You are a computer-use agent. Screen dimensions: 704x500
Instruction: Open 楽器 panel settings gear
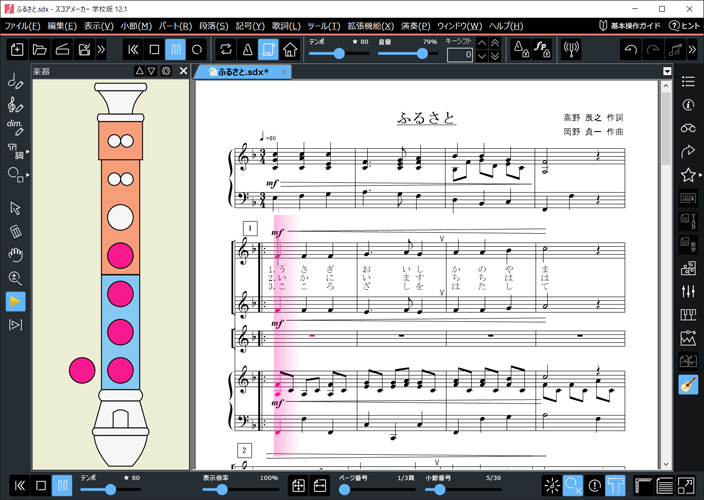(166, 71)
